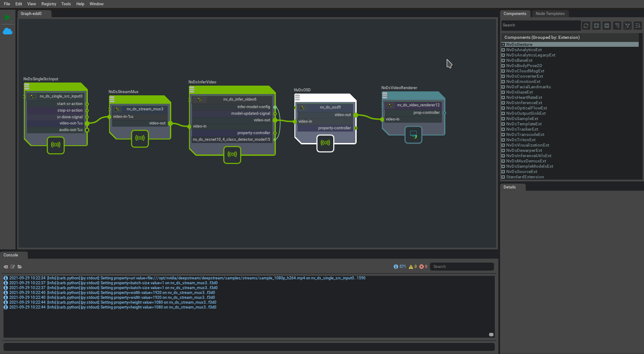The width and height of the screenshot is (644, 354).
Task: Click the blue cloud icon in left toolbar
Action: point(8,31)
